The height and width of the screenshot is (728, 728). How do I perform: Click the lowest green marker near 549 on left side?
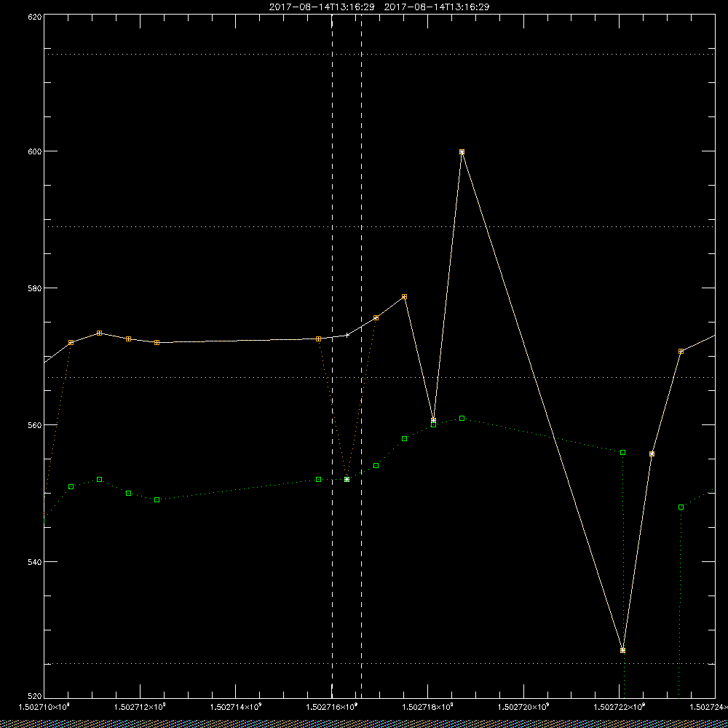pyautogui.click(x=157, y=500)
